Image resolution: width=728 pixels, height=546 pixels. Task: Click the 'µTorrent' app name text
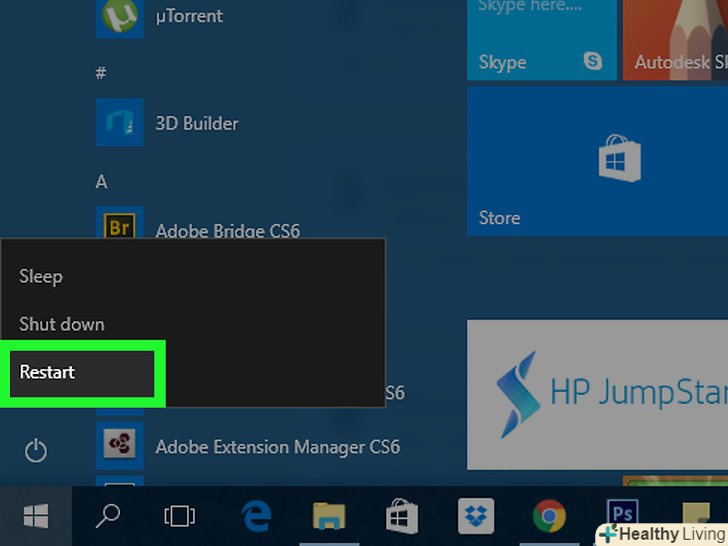(189, 17)
